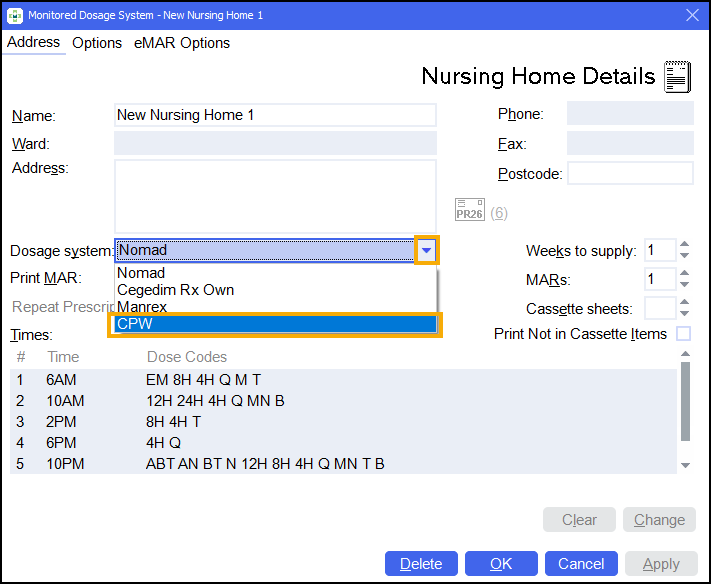Pick Manrex in the dosage system list
Viewport: 711px width, 584px height.
[x=142, y=306]
